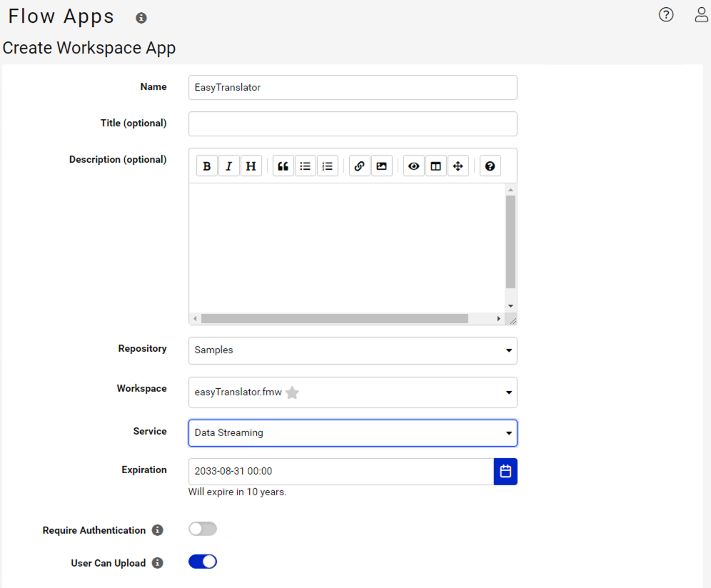
Task: Insert a blockquote into the description
Action: coord(283,166)
